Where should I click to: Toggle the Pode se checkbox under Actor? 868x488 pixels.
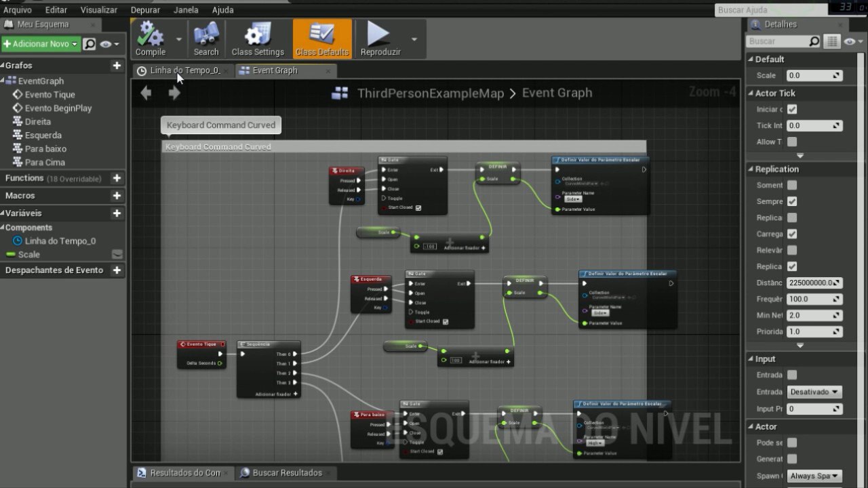(x=792, y=443)
